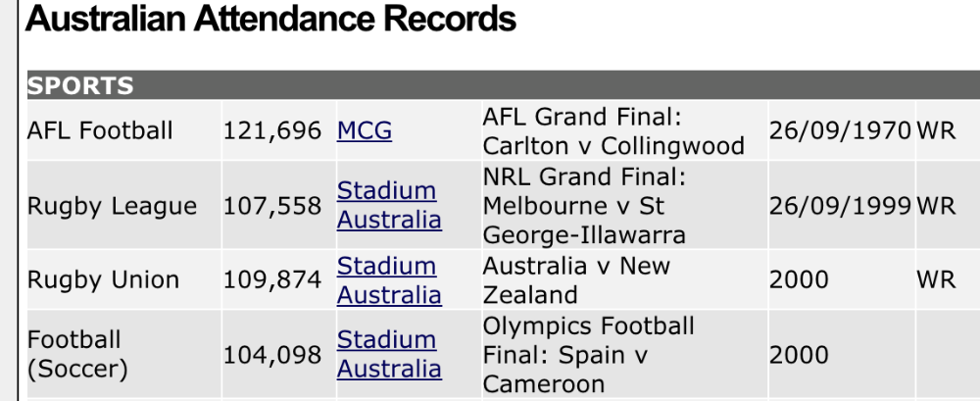Open the MCG venue link

[x=365, y=130]
